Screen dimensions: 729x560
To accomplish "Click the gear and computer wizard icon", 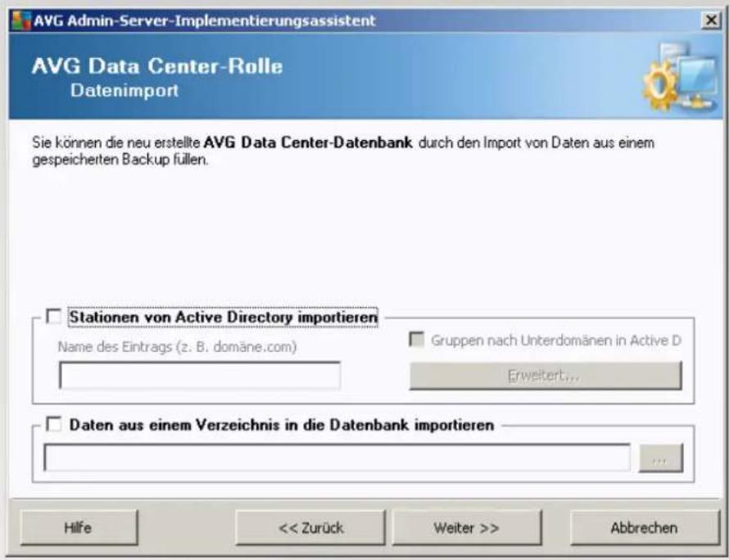I will tap(681, 77).
